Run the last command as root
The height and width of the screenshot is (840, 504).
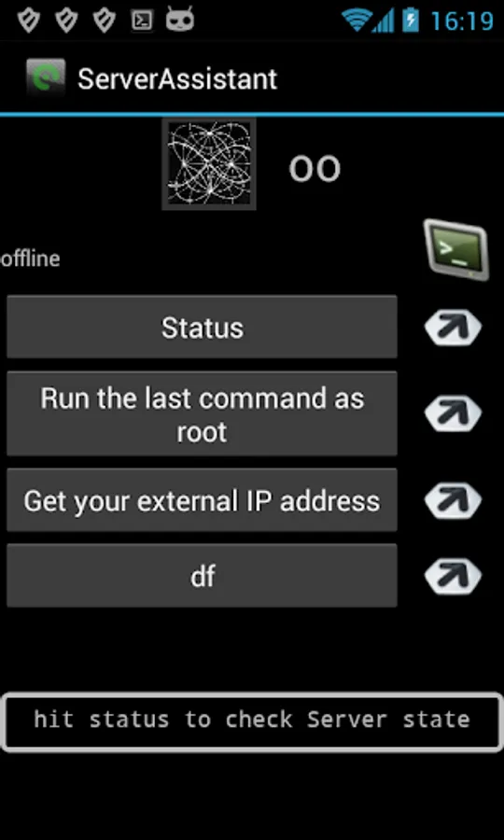[x=202, y=413]
